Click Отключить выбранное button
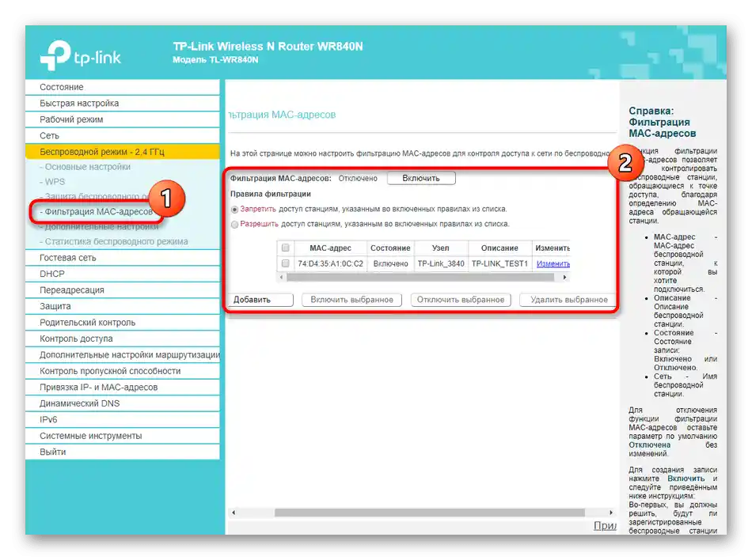 click(x=461, y=300)
